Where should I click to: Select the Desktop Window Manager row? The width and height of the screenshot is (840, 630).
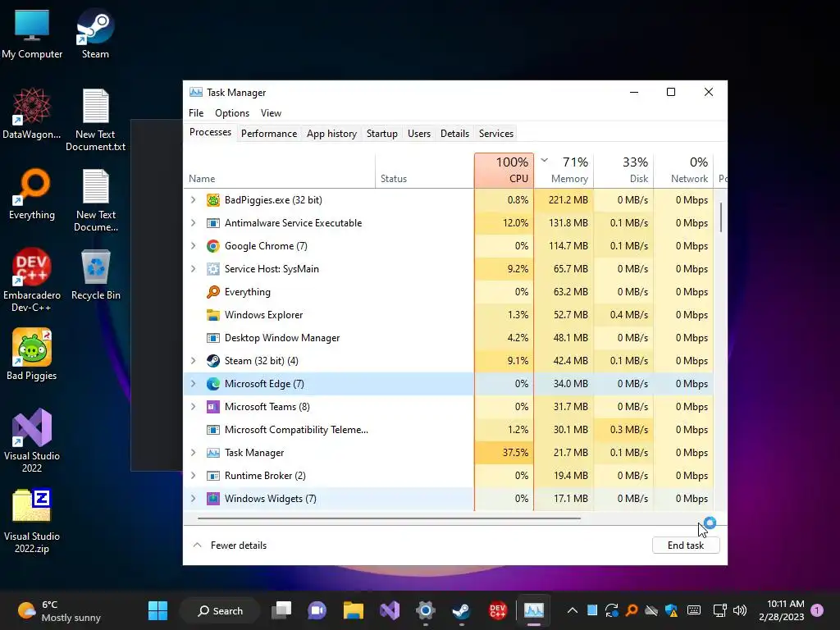point(449,338)
